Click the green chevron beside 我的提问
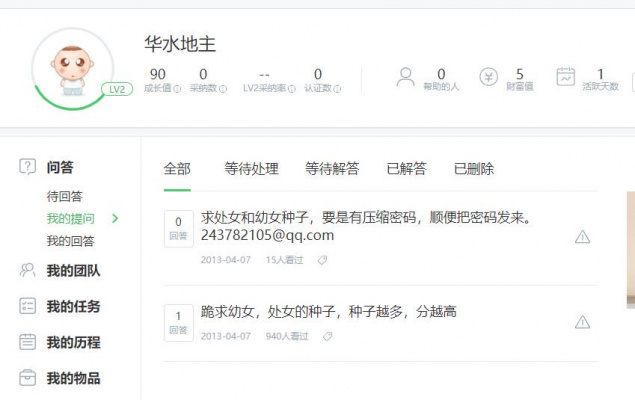 pyautogui.click(x=115, y=219)
